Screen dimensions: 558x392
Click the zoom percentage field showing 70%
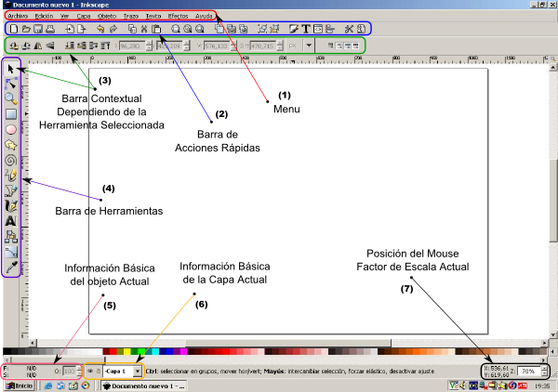coord(529,371)
